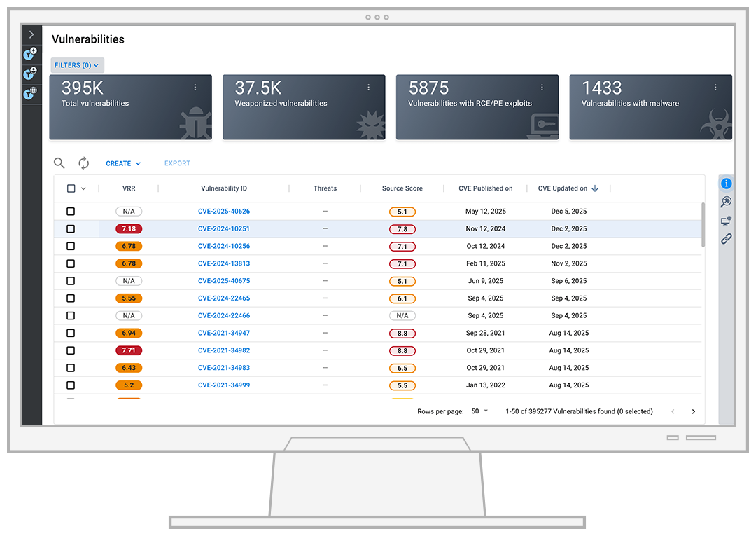Open the scanner plugin search icon
This screenshot has width=756, height=536.
[x=726, y=202]
